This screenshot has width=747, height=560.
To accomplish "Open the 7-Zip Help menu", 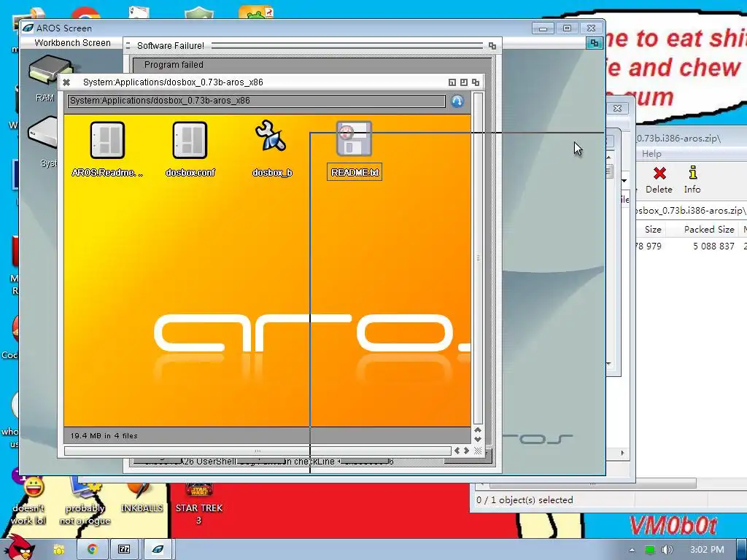I will (x=651, y=154).
